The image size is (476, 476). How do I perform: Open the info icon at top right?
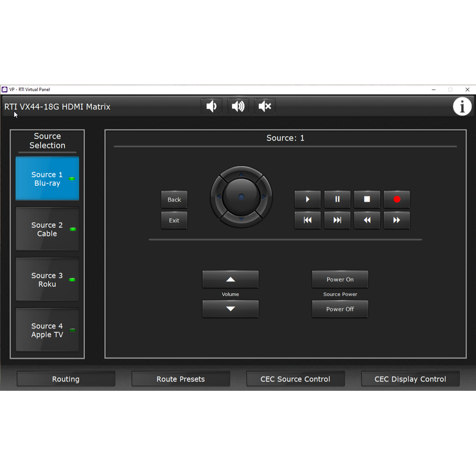(462, 107)
